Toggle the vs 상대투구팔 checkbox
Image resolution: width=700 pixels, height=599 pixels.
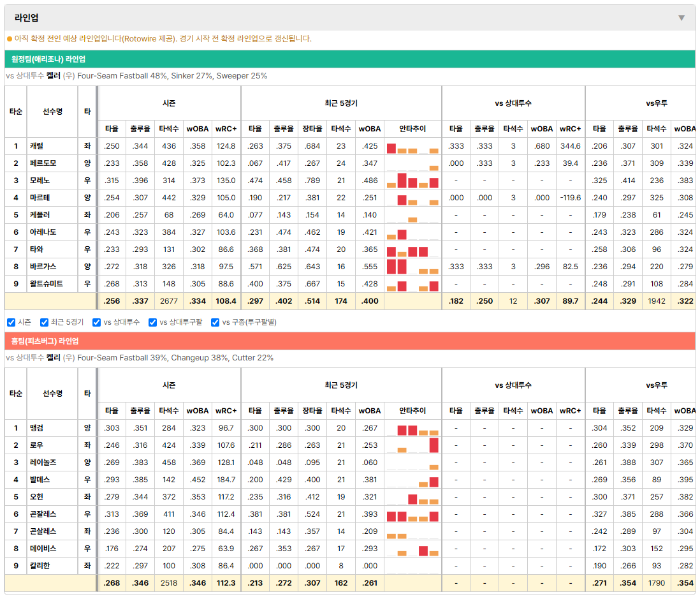coord(152,322)
